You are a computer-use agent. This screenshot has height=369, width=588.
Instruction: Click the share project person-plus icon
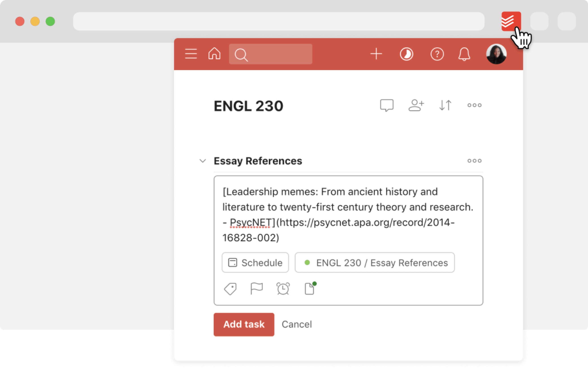tap(416, 105)
